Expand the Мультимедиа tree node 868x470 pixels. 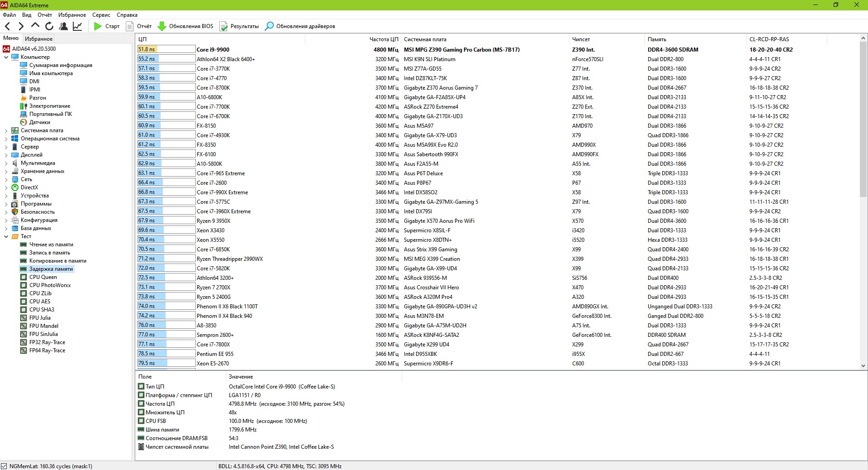[6, 163]
